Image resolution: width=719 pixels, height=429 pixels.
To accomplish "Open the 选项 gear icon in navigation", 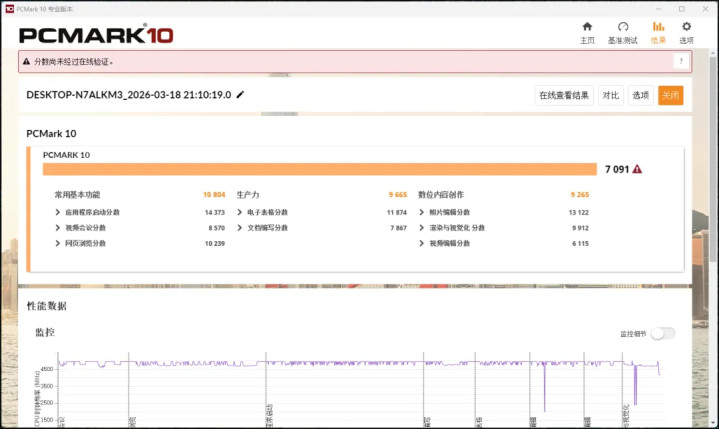I will pyautogui.click(x=686, y=28).
